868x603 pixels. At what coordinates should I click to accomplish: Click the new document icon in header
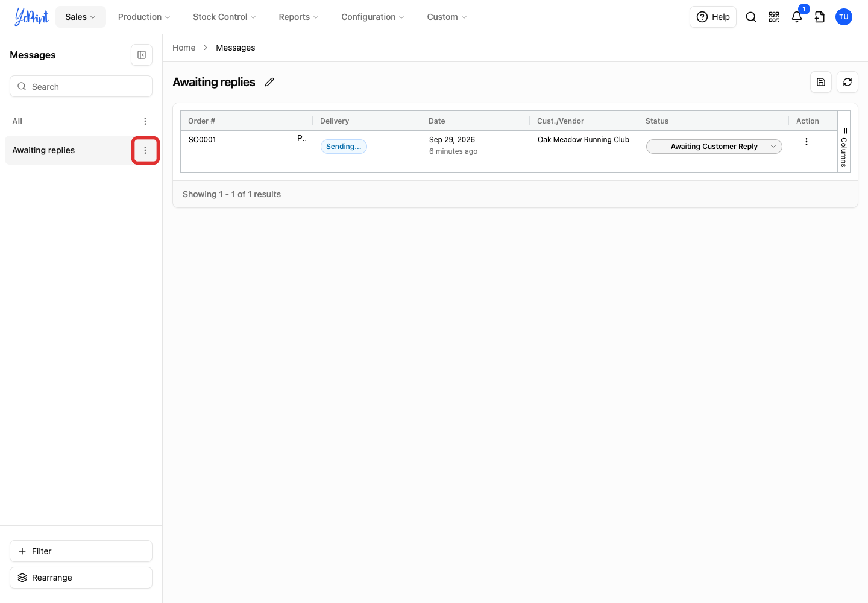tap(820, 17)
